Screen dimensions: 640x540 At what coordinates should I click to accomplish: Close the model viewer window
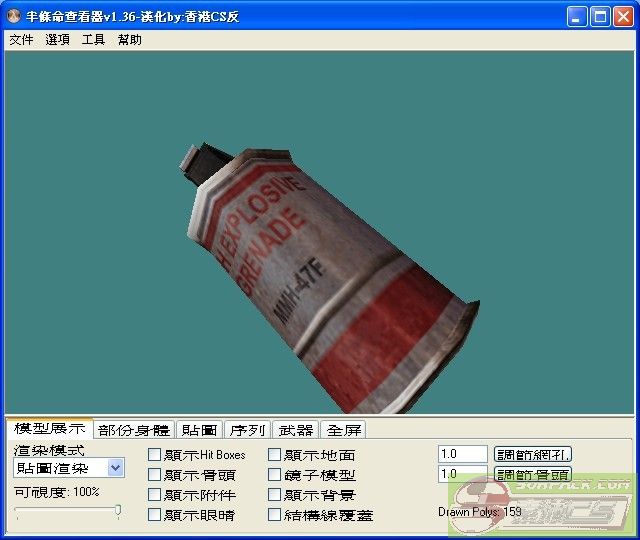click(623, 17)
